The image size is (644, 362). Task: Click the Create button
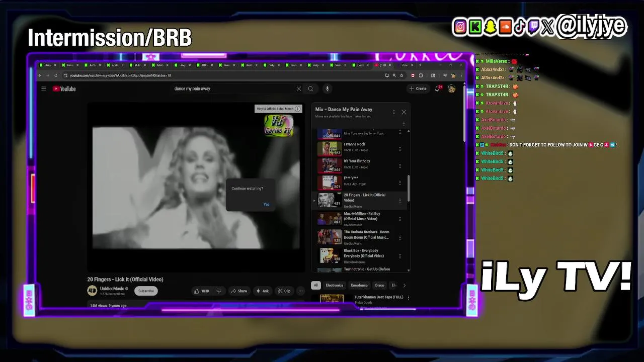[x=418, y=89]
